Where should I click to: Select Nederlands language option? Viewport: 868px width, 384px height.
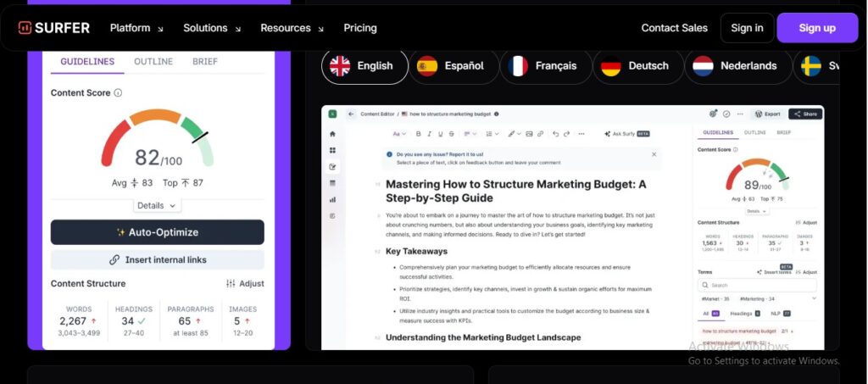coord(738,66)
